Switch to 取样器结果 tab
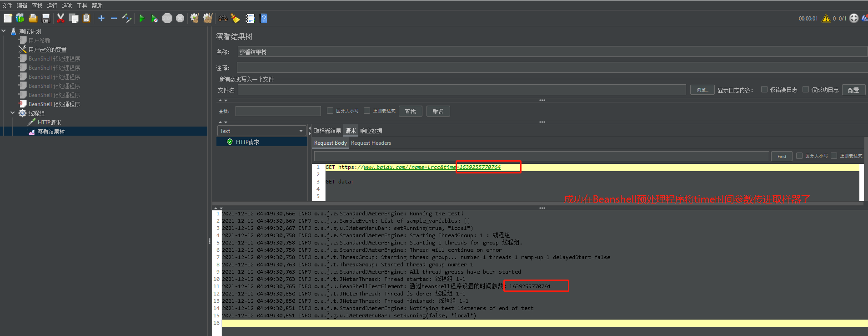Image resolution: width=868 pixels, height=336 pixels. pyautogui.click(x=327, y=131)
